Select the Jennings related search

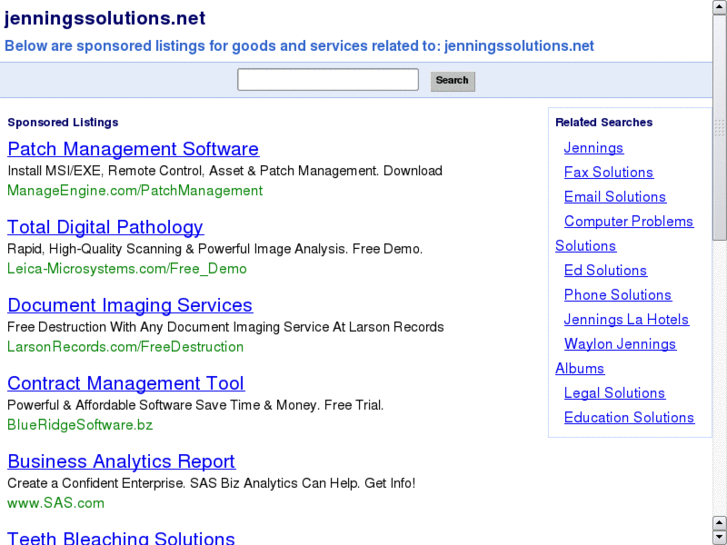point(593,148)
